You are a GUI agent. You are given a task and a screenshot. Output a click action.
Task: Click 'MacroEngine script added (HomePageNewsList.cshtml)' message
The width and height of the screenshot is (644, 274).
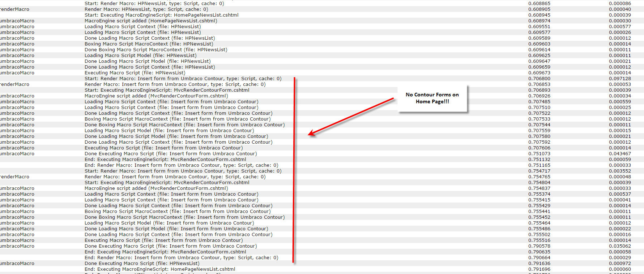click(151, 21)
